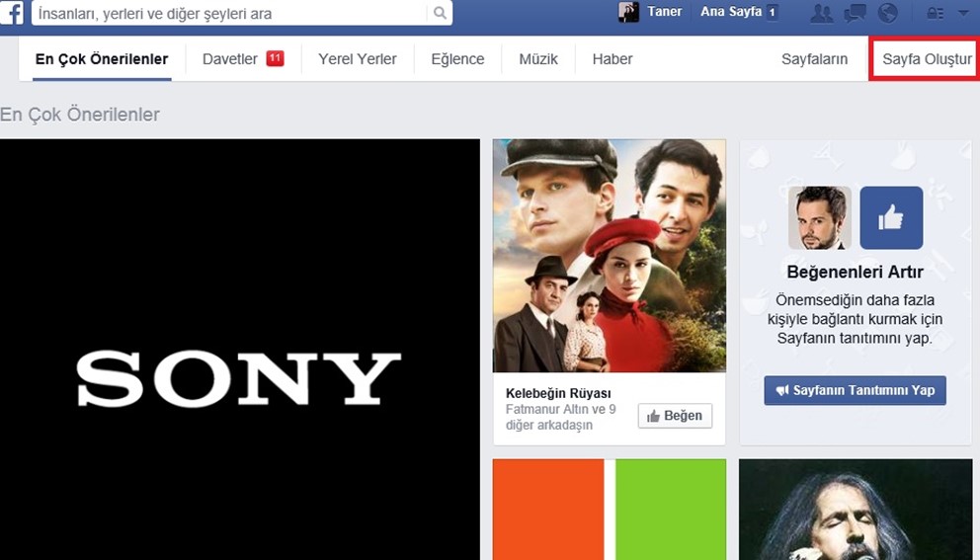Viewport: 980px width, 560px height.
Task: Expand the account dropdown arrow
Action: point(963,13)
